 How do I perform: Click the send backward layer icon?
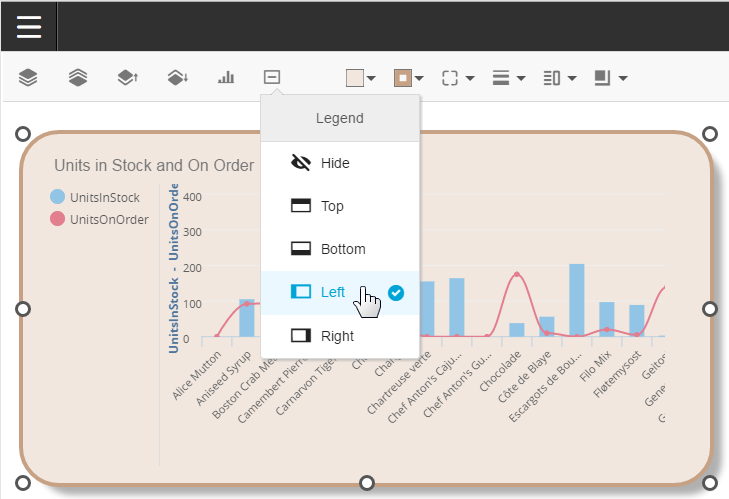coord(177,77)
